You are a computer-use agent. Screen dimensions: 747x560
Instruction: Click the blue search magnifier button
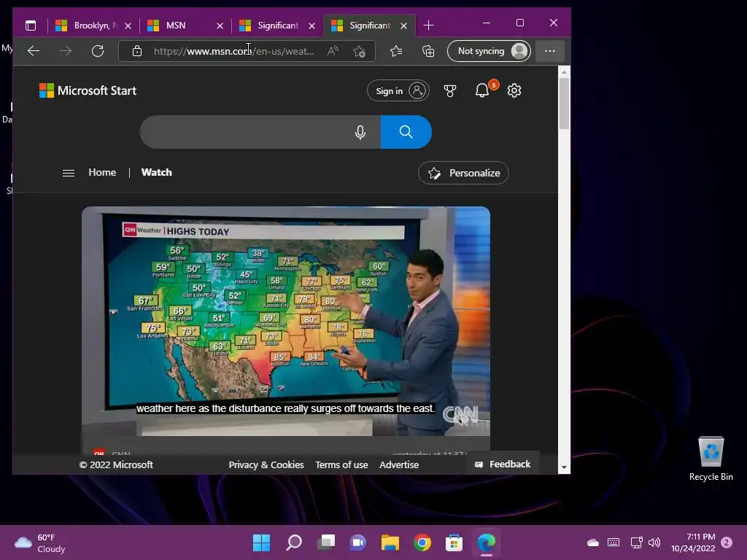coord(406,132)
